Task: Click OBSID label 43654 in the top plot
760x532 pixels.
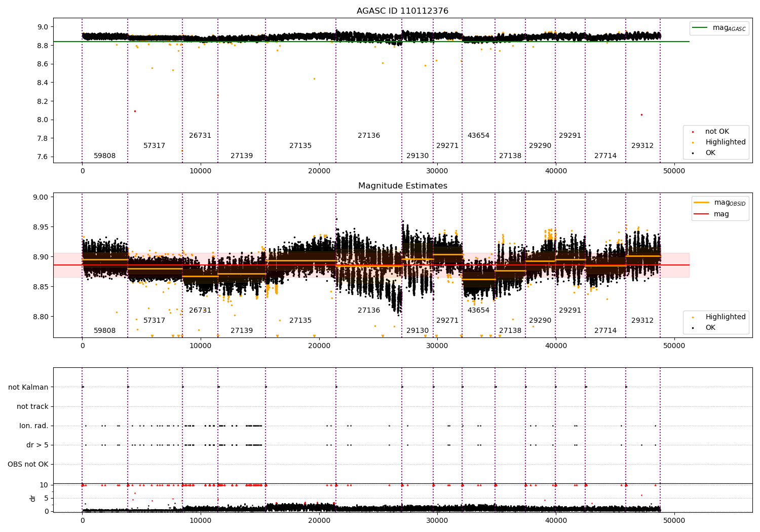Action: coord(478,136)
